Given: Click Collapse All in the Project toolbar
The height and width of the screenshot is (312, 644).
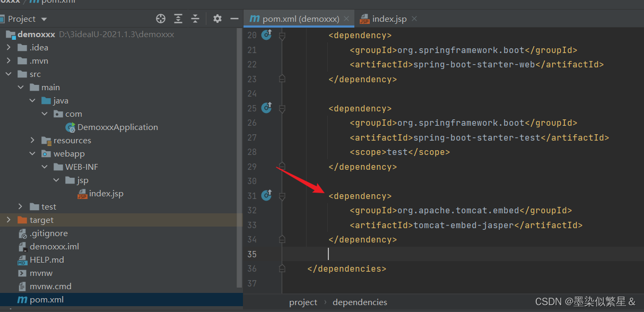Looking at the screenshot, I should pos(195,18).
